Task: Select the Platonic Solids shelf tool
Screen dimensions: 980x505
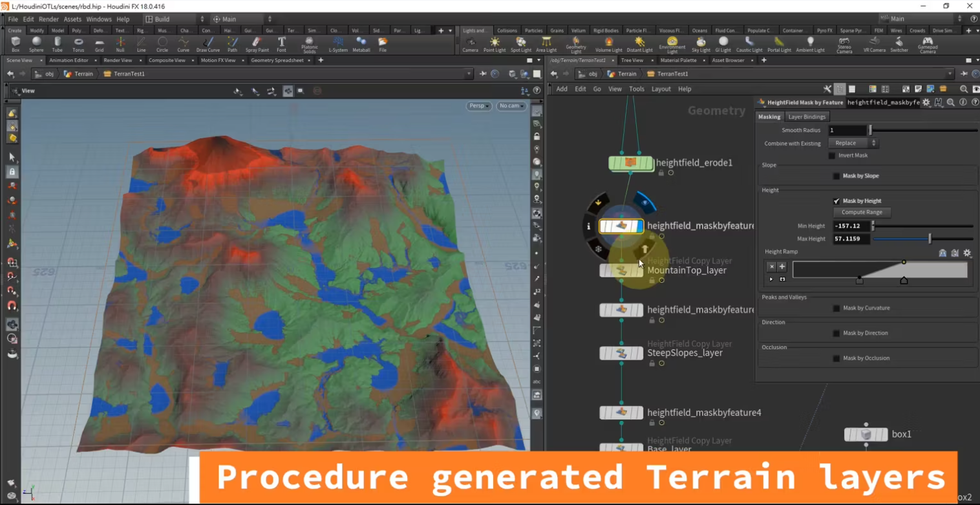Action: pyautogui.click(x=310, y=43)
